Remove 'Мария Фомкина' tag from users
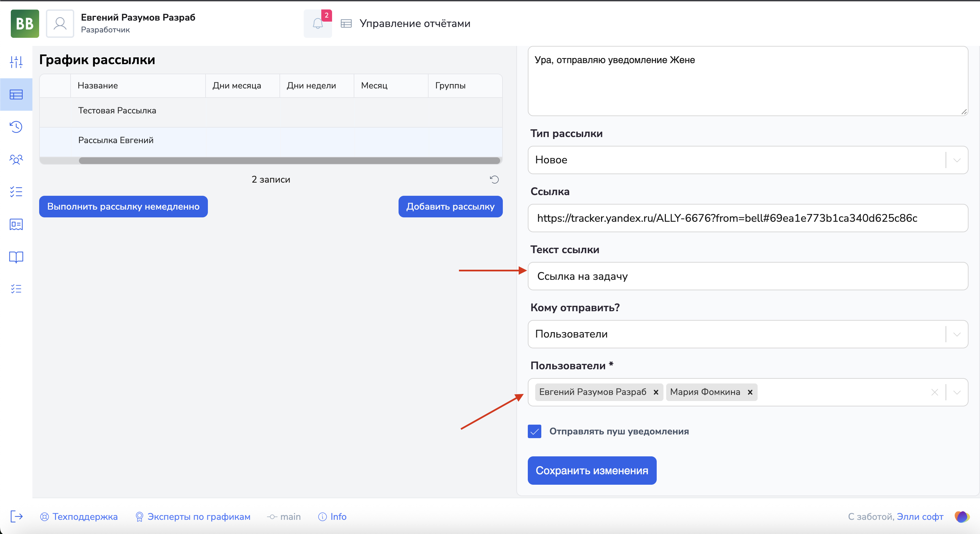Image resolution: width=980 pixels, height=534 pixels. 750,392
